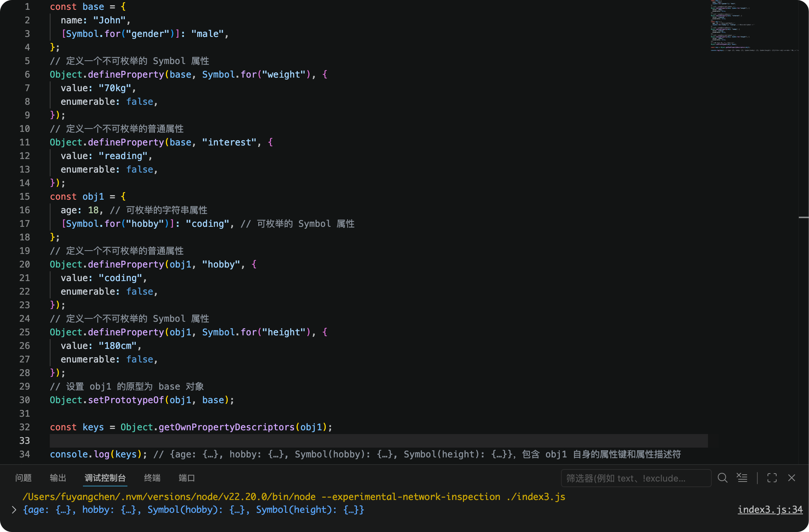Click the getOwnPropertyDescriptors line

point(191,427)
